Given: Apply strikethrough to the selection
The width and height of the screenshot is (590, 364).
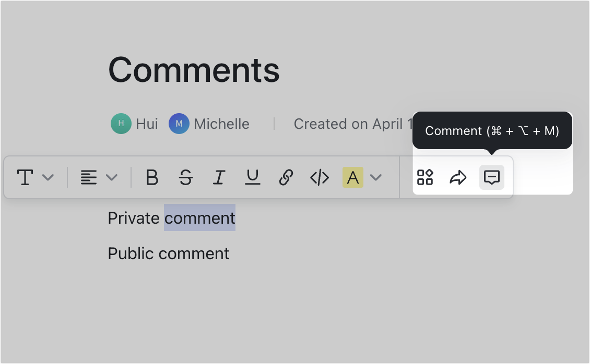Looking at the screenshot, I should coord(185,177).
